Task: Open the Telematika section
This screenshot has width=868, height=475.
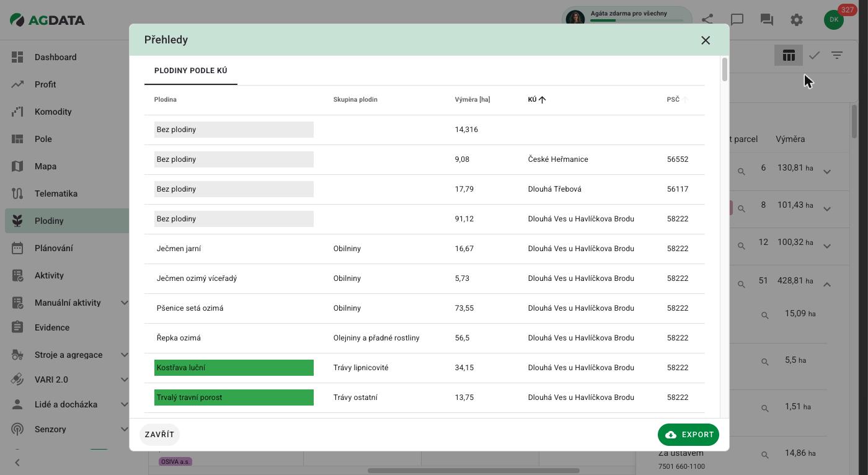Action: click(x=56, y=193)
